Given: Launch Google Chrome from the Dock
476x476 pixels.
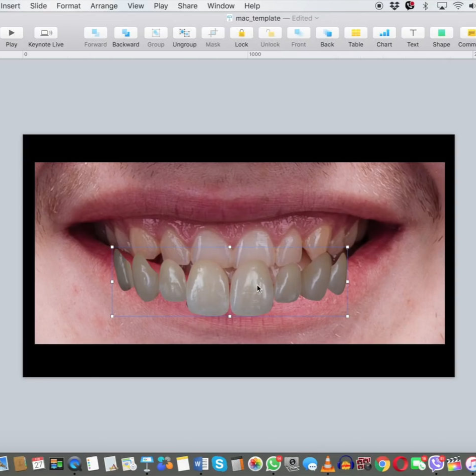Looking at the screenshot, I should coord(382,463).
